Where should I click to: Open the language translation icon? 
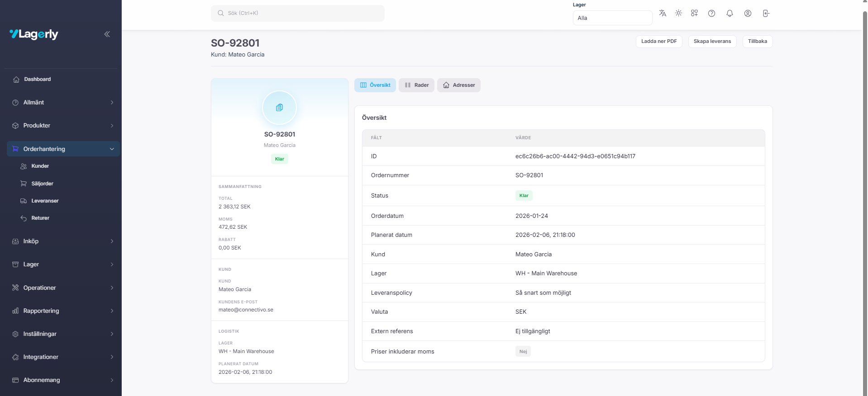[663, 13]
